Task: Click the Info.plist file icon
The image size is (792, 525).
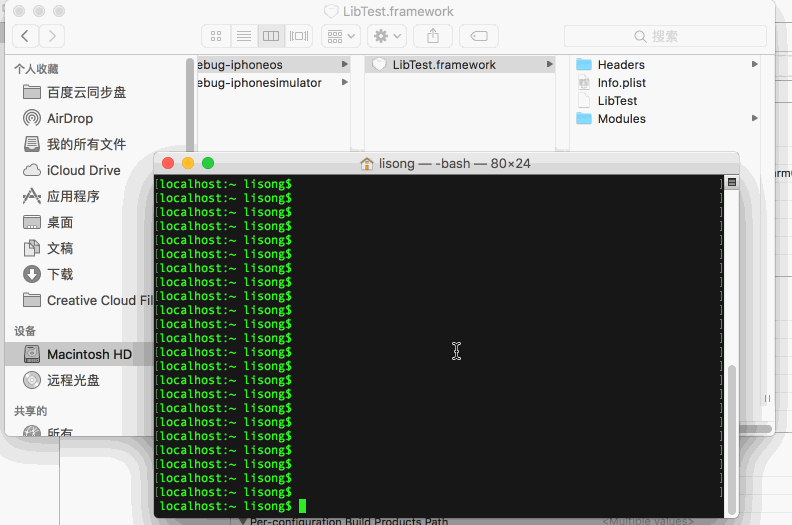Action: pyautogui.click(x=584, y=82)
